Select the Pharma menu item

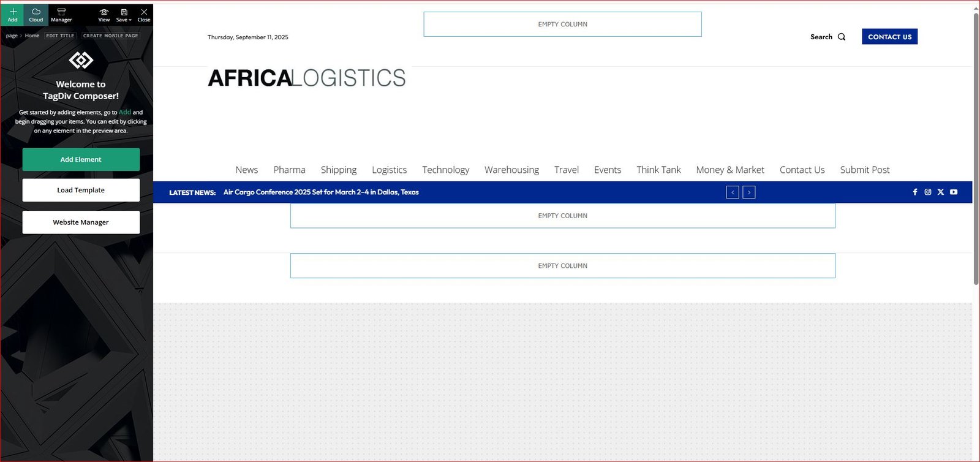point(289,170)
